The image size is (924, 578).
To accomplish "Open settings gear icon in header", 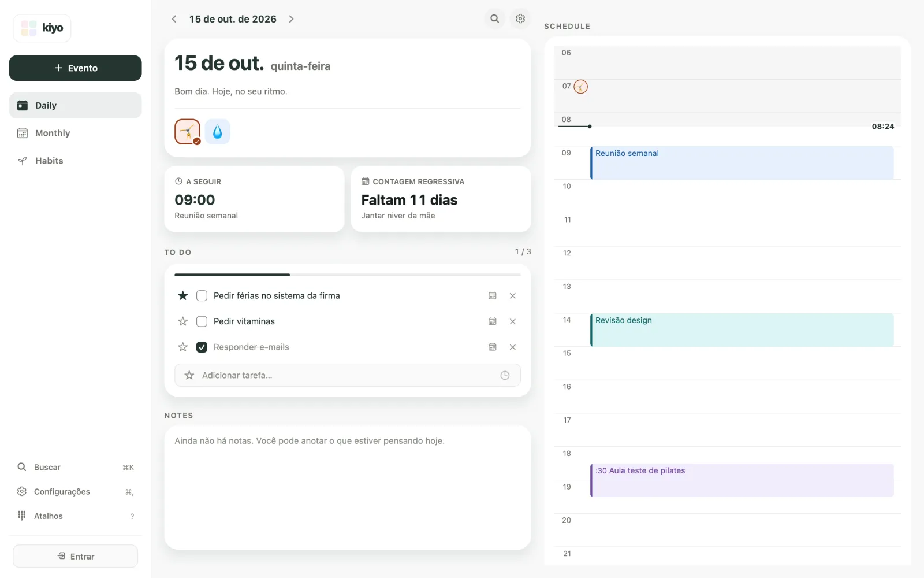I will tap(520, 18).
